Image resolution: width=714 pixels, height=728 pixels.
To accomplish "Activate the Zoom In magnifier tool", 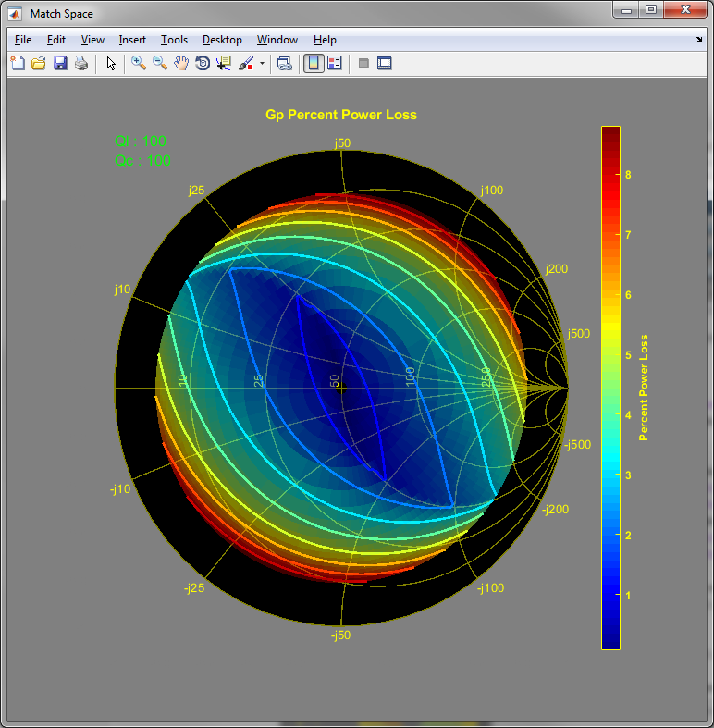I will pyautogui.click(x=139, y=63).
